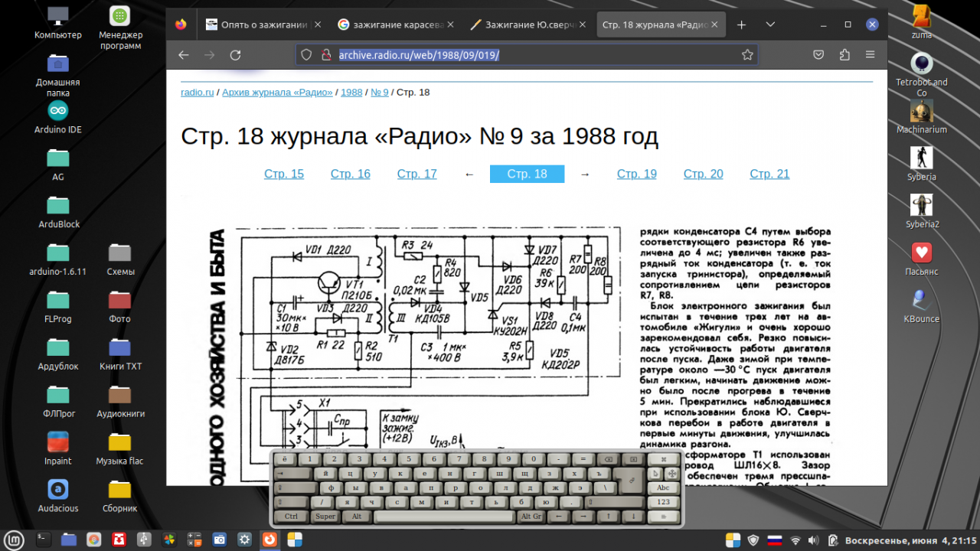The width and height of the screenshot is (980, 551).
Task: Open the Firefox hamburger application menu
Action: click(871, 55)
